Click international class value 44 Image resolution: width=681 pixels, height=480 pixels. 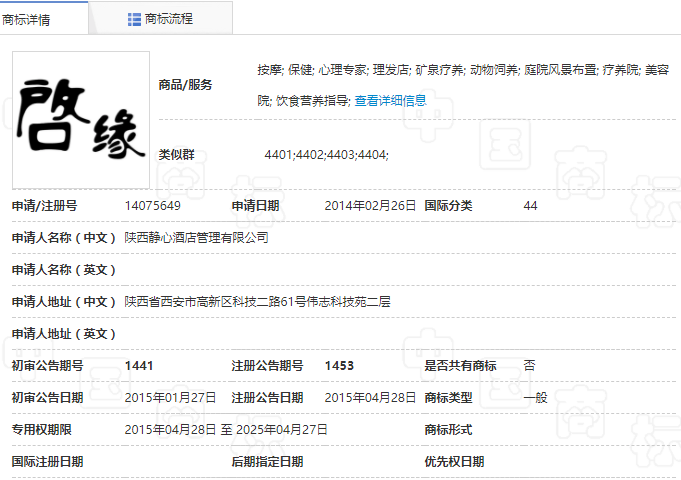(x=530, y=206)
